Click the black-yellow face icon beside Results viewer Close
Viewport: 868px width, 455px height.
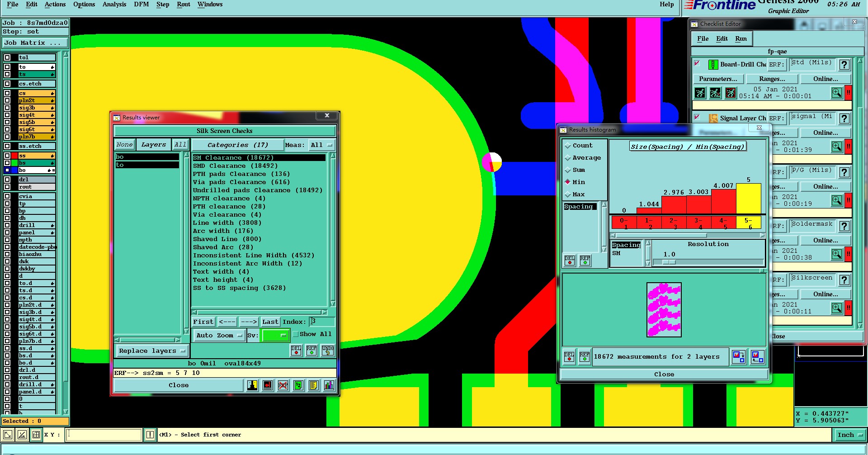coord(252,385)
